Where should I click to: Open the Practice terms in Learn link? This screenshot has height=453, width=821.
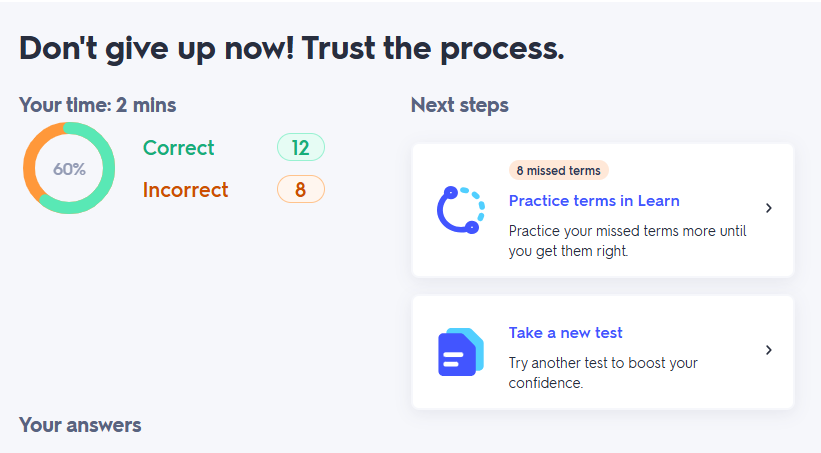(x=594, y=201)
